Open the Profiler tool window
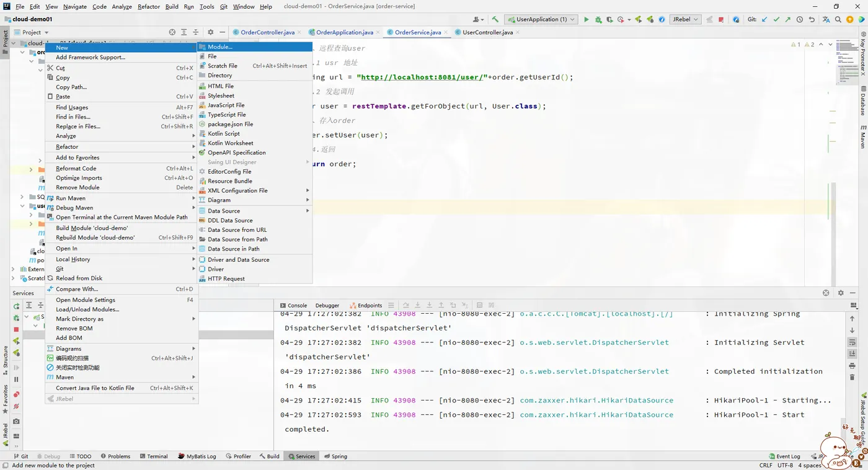868x470 pixels. (237, 456)
